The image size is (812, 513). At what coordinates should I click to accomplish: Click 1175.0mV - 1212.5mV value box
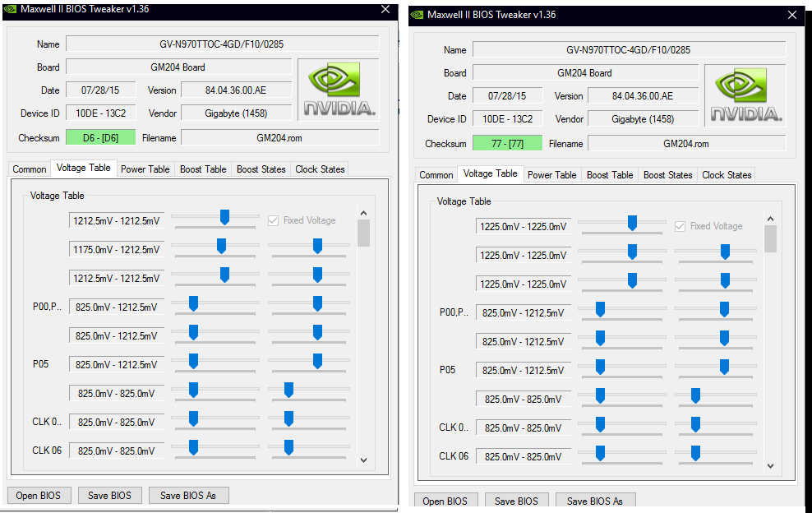(x=117, y=249)
